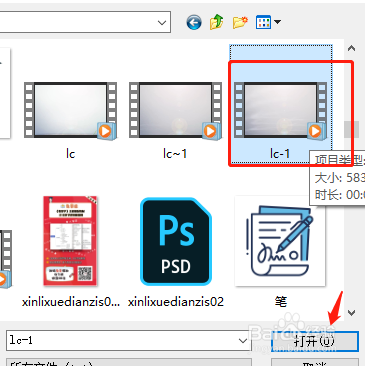Go up one folder level

(x=217, y=22)
